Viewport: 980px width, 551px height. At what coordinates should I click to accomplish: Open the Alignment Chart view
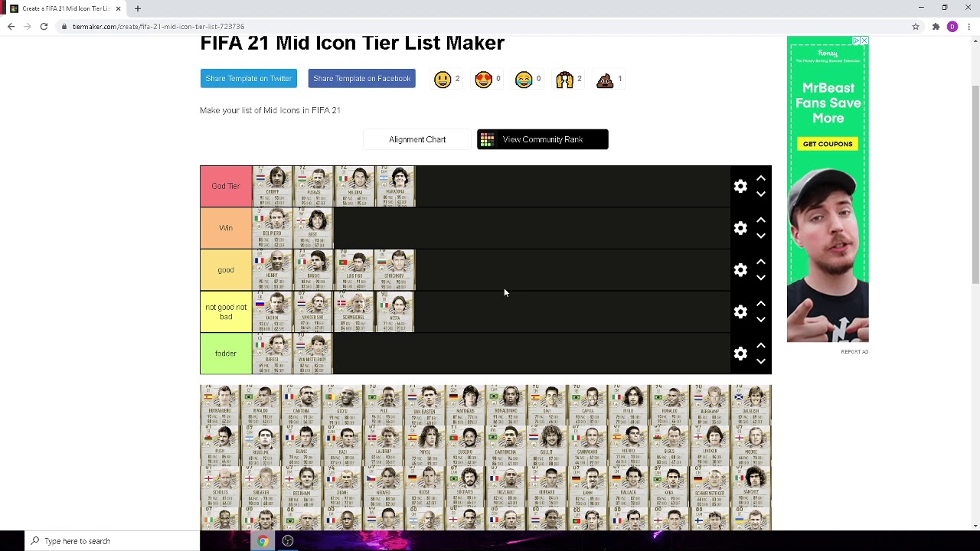tap(417, 139)
